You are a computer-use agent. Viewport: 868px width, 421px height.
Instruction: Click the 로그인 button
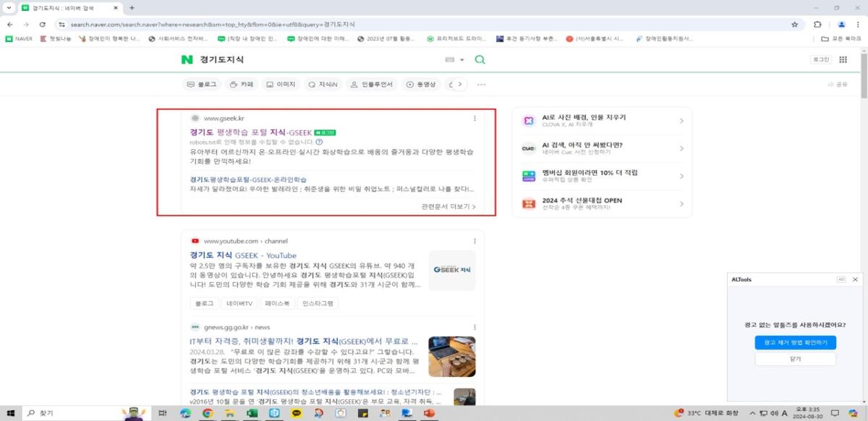tap(820, 60)
